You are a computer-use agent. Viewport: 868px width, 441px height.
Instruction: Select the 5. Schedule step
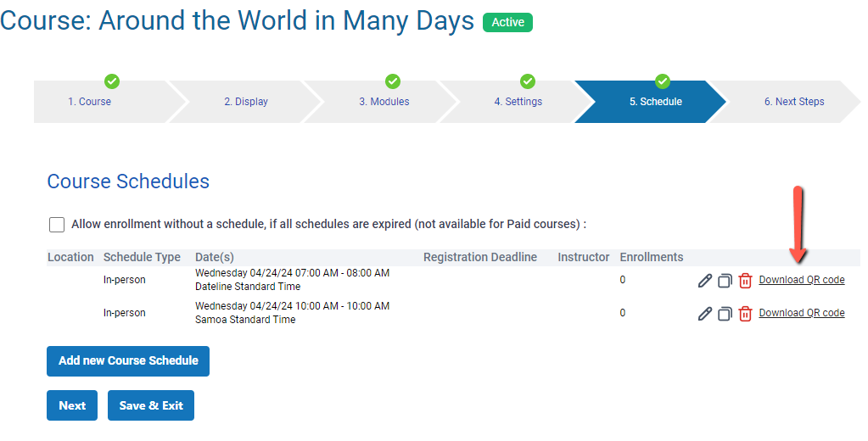[x=655, y=102]
